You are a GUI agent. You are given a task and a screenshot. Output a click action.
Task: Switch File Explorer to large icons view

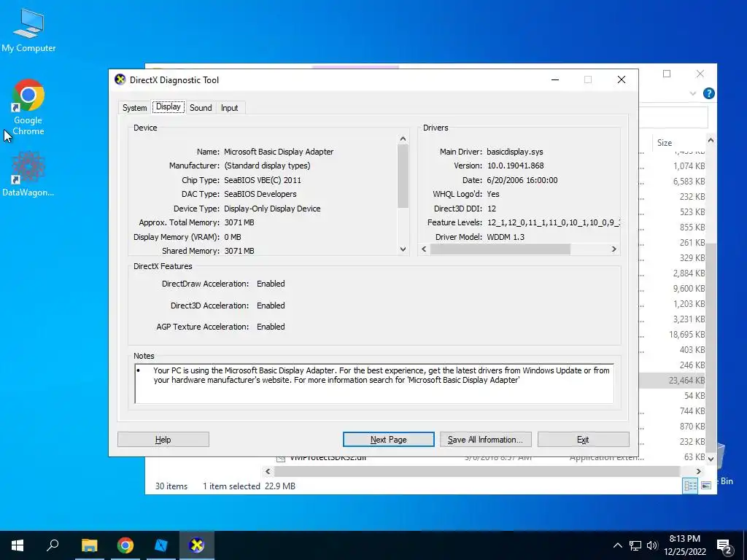pos(706,485)
